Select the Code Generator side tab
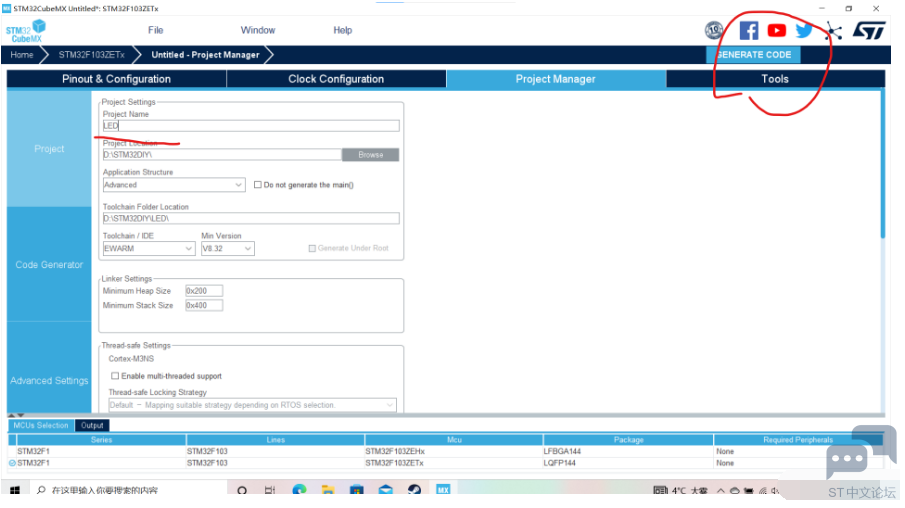 49,264
